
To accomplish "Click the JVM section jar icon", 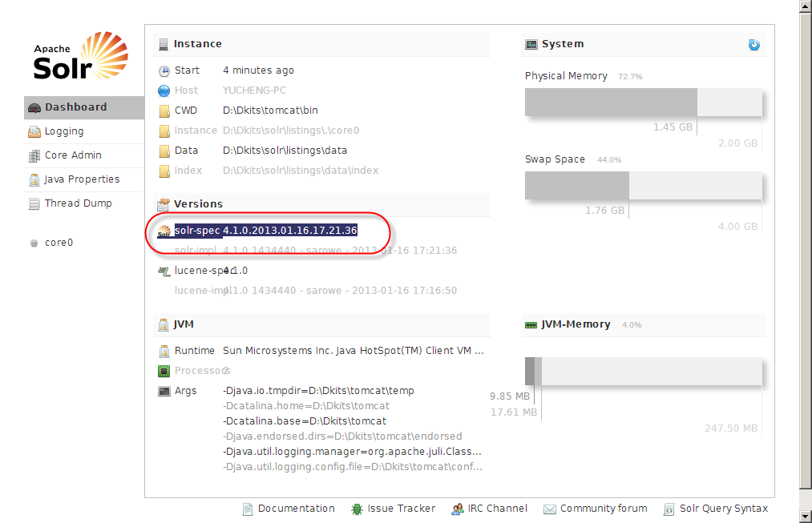I will 164,325.
